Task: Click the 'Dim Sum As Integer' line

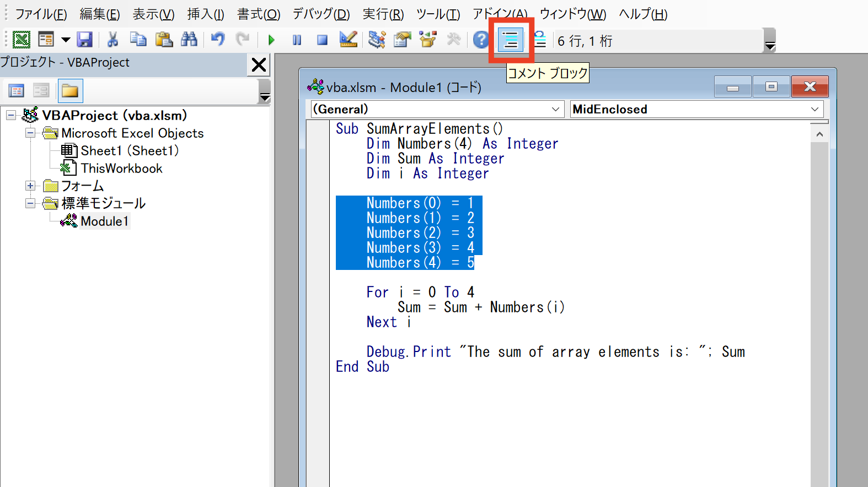Action: 435,159
